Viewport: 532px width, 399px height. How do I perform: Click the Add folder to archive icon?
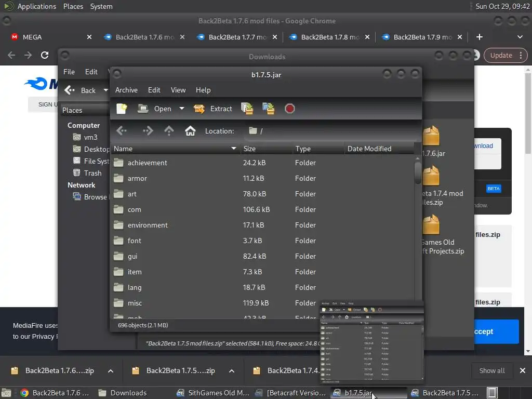pyautogui.click(x=269, y=109)
